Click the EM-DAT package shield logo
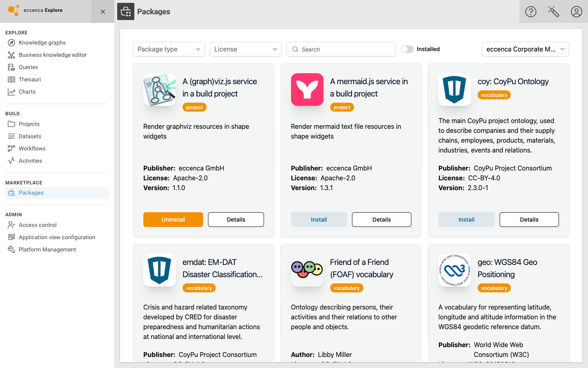Image resolution: width=588 pixels, height=368 pixels. coord(160,270)
